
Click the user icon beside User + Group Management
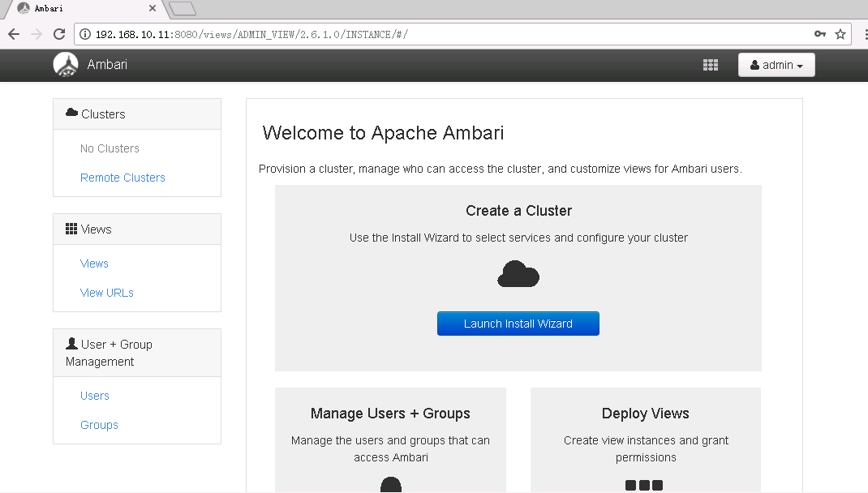pyautogui.click(x=71, y=344)
